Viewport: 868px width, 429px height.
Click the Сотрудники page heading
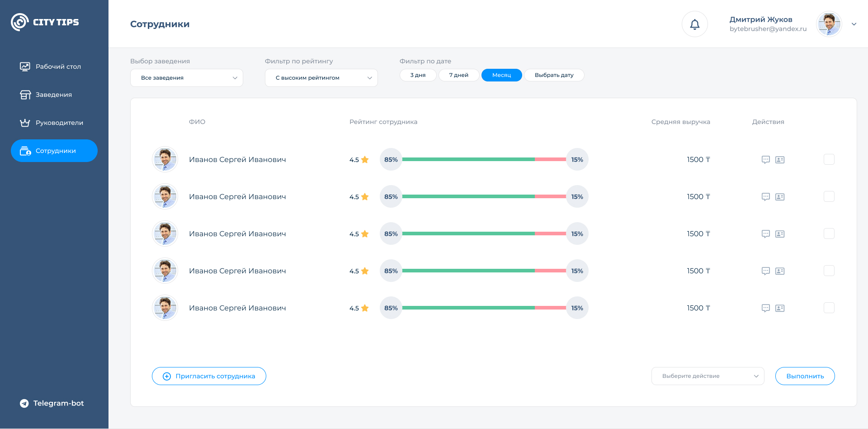[160, 24]
